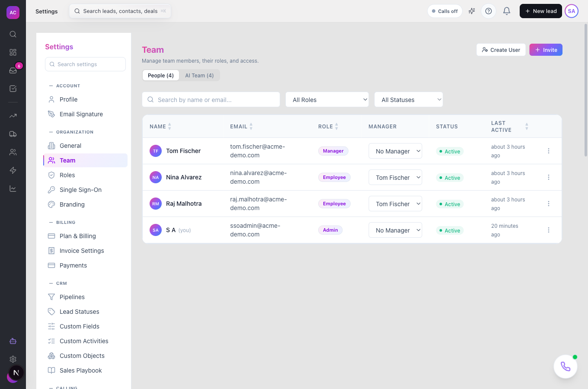Change the manager dropdown for Nina Alvarez
Screen dimensions: 588x389
395,177
